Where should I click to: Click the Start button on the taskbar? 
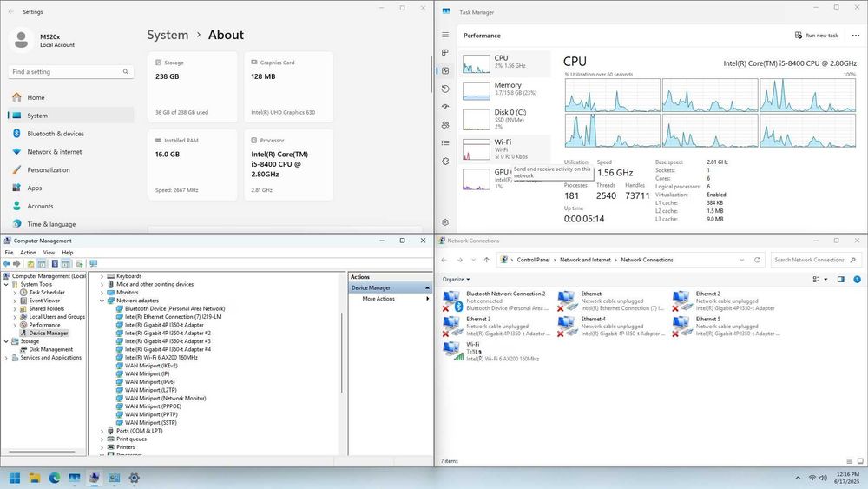click(15, 478)
